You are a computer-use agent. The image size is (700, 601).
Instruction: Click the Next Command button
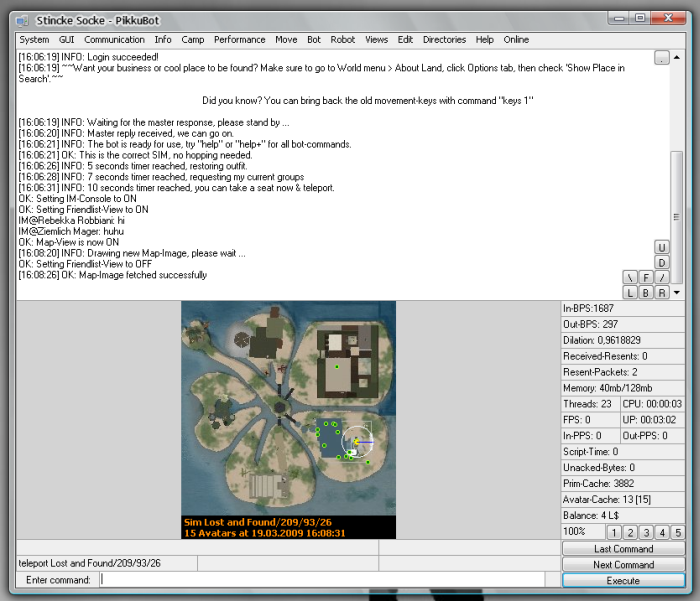click(x=623, y=565)
